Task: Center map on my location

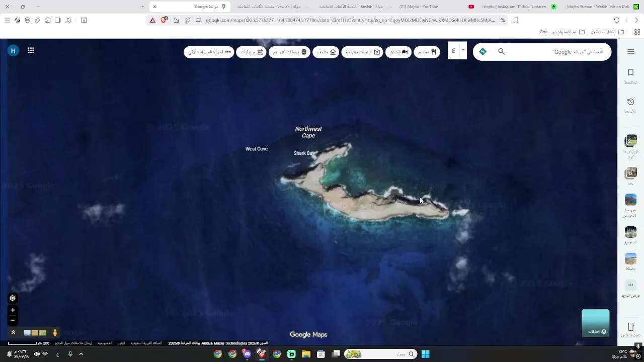Action: [x=13, y=298]
